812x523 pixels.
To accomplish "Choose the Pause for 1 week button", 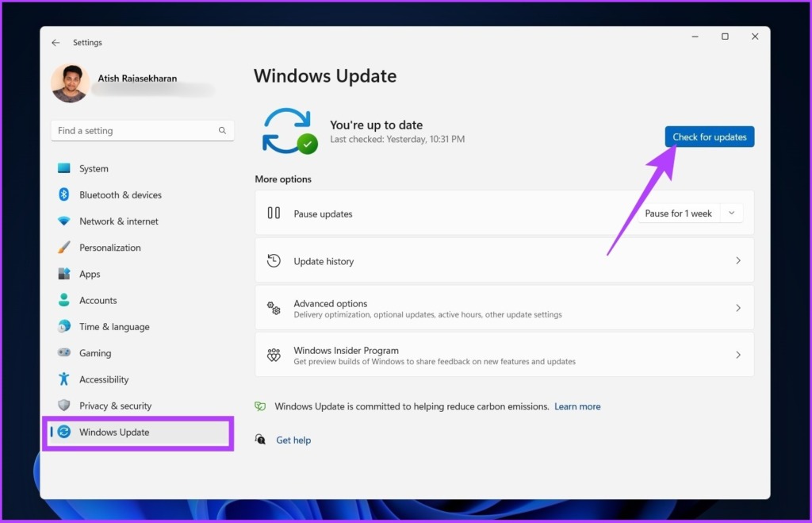I will 679,213.
